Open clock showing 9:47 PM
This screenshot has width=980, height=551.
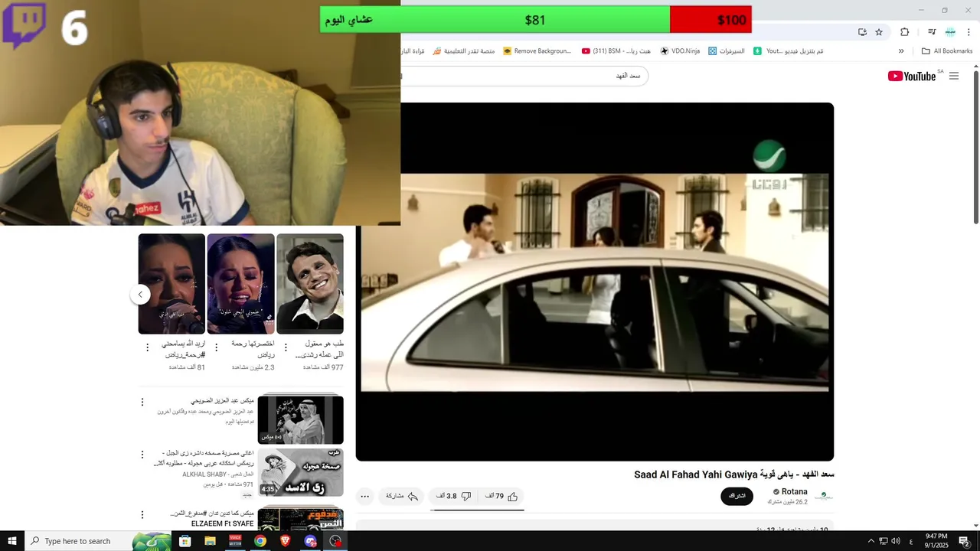point(936,540)
